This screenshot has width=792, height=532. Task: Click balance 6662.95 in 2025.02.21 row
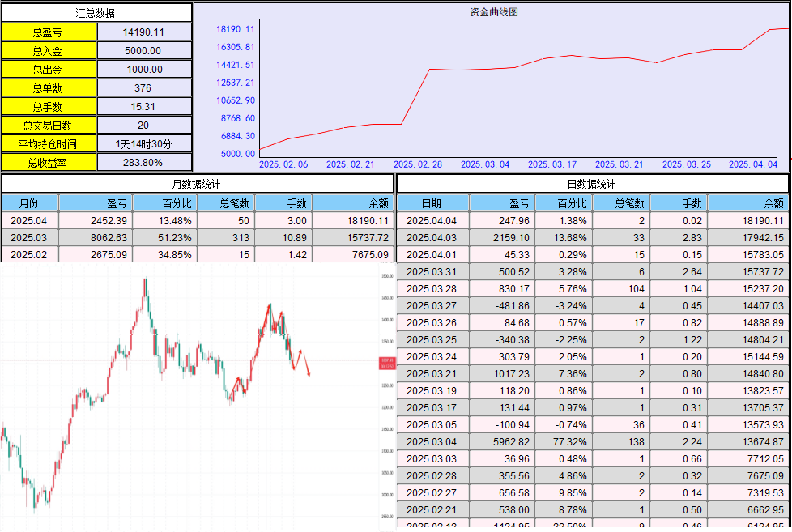pyautogui.click(x=748, y=510)
